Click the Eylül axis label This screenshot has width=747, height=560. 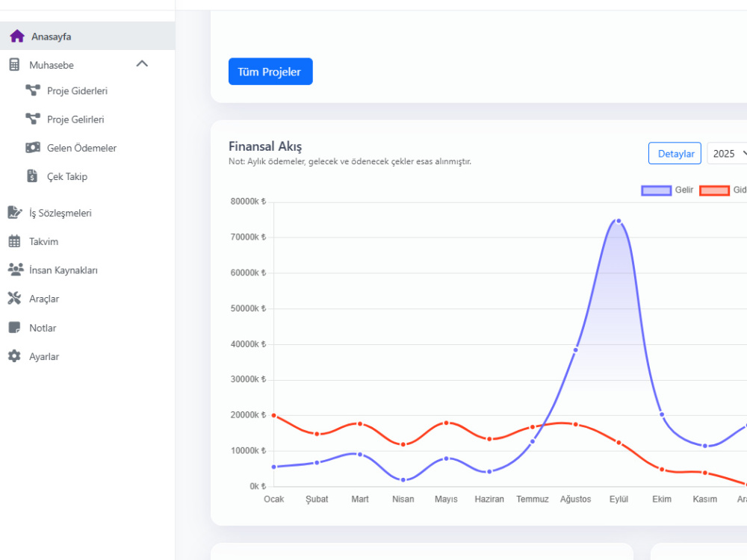(619, 499)
